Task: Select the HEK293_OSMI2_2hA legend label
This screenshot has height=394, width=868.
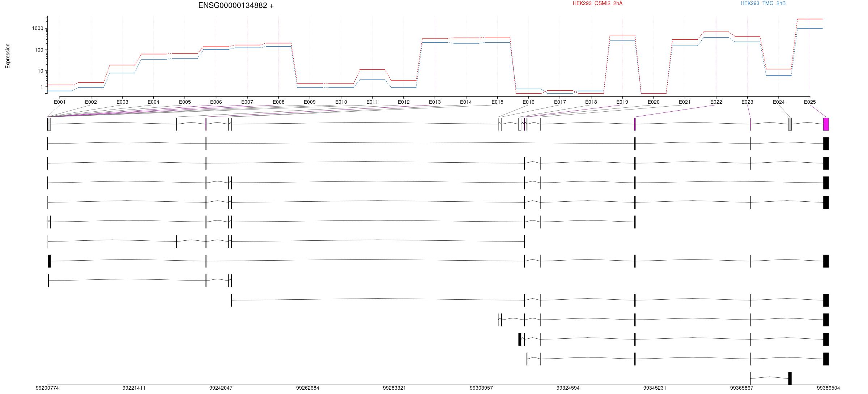Action: (x=597, y=3)
